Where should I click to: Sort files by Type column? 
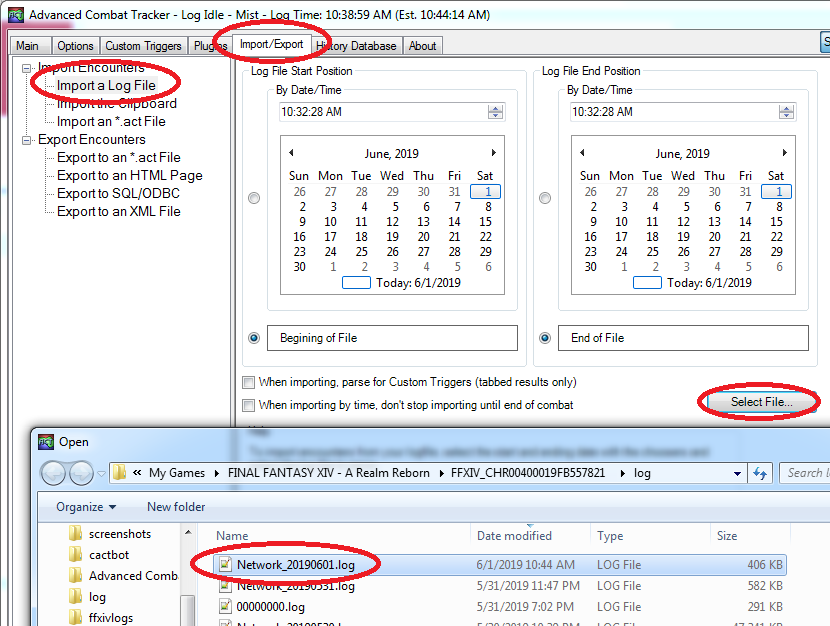(651, 536)
